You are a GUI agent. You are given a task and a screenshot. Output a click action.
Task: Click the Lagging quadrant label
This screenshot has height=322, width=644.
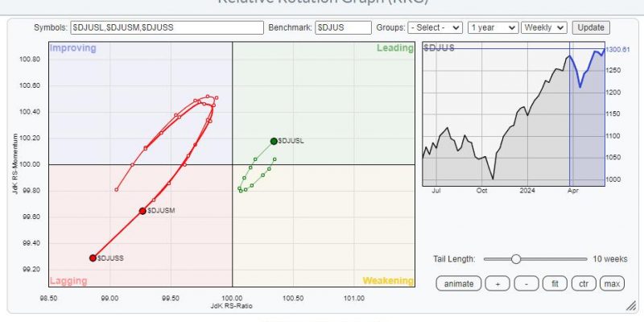pos(68,281)
